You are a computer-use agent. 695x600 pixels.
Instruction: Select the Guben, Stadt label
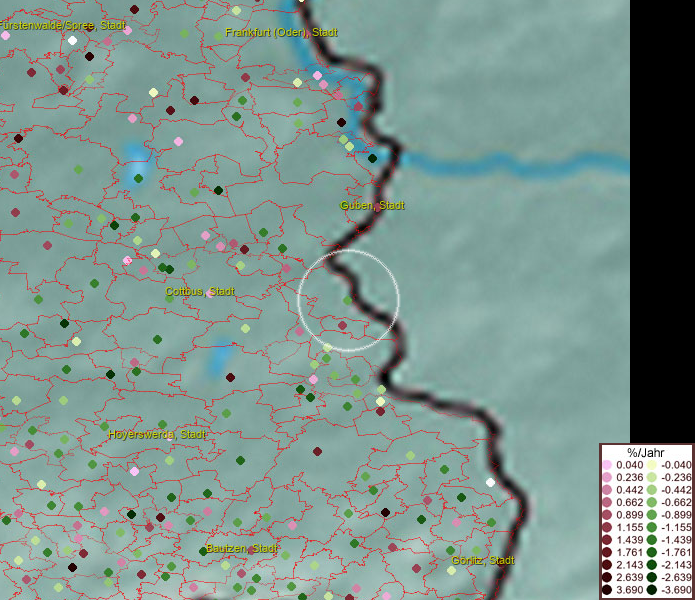pyautogui.click(x=372, y=205)
